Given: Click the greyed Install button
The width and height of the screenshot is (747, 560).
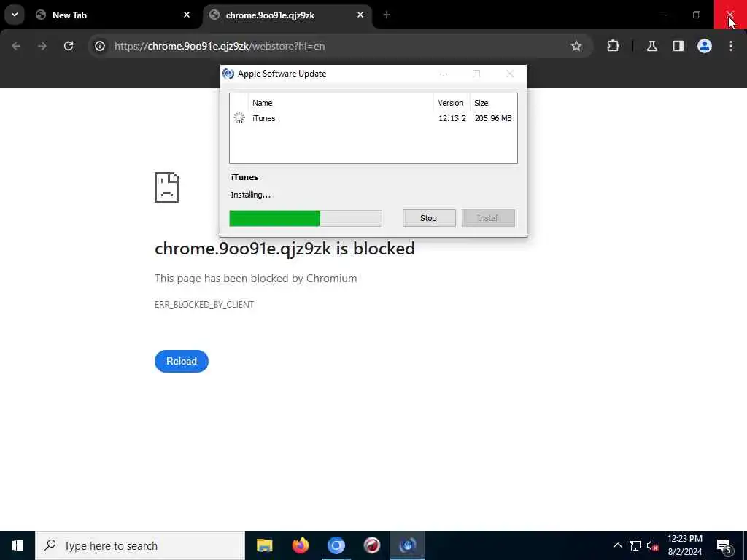Looking at the screenshot, I should [488, 218].
